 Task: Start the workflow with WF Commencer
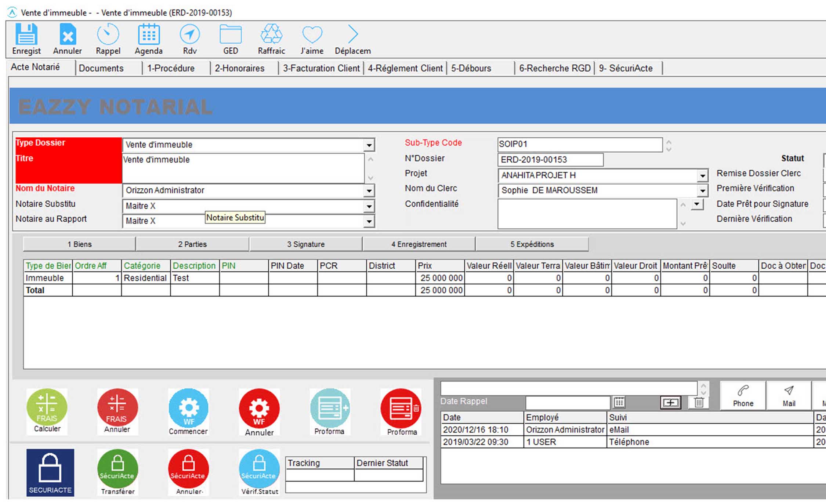click(x=188, y=411)
